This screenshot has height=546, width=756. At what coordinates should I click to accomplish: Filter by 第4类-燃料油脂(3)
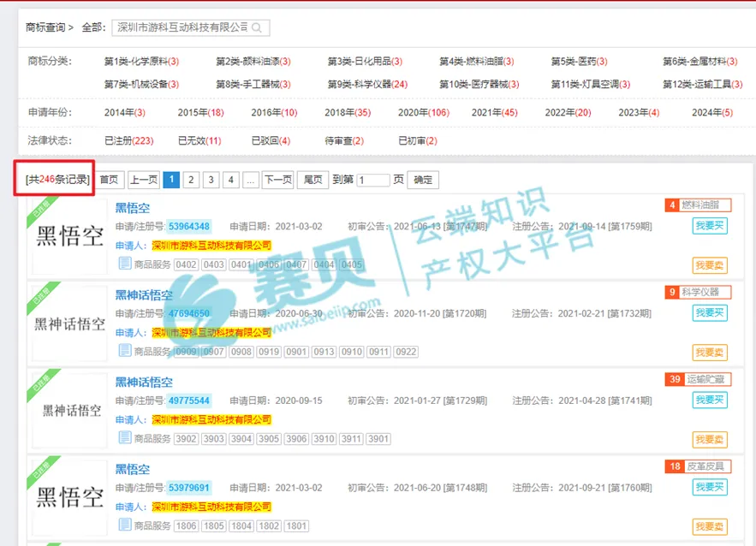pyautogui.click(x=476, y=62)
